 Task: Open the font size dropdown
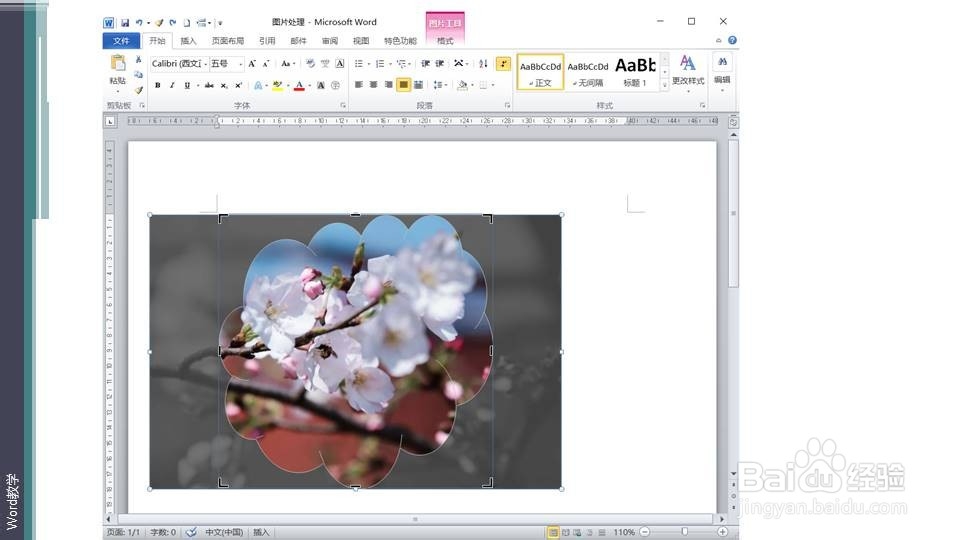tap(241, 64)
